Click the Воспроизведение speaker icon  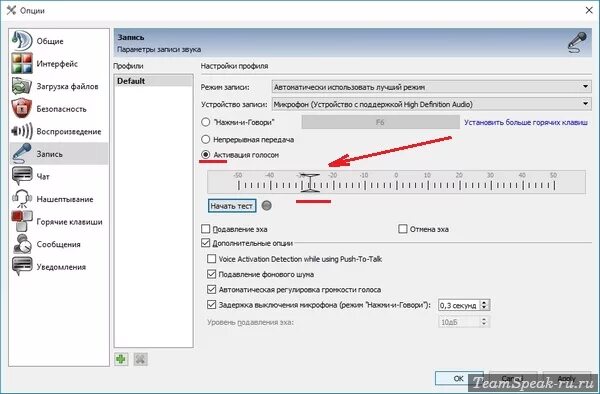[x=22, y=131]
